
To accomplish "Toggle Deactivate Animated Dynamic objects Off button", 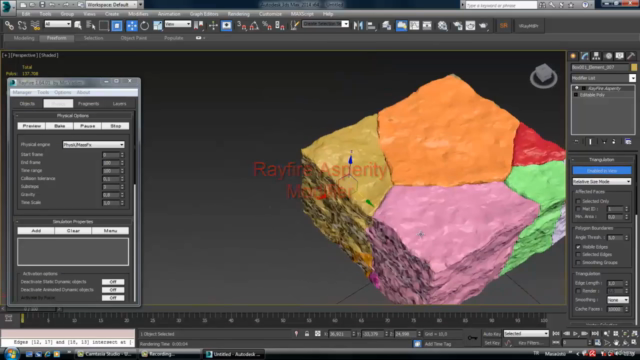I will (113, 290).
